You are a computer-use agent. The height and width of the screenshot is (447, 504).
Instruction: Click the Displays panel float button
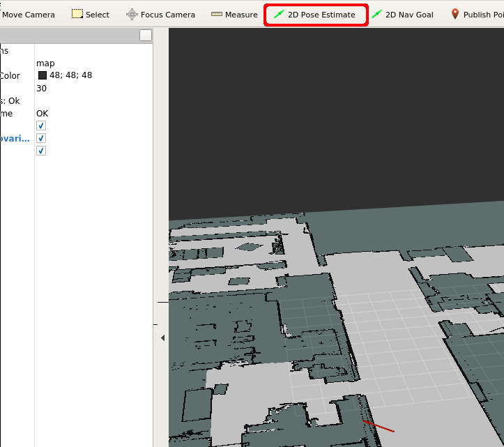click(145, 36)
